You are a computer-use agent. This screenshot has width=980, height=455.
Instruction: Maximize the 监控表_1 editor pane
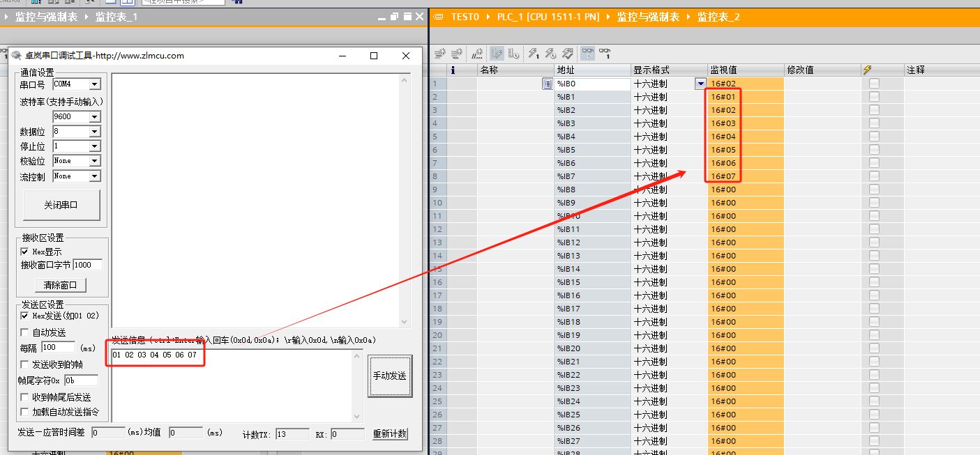(x=407, y=17)
